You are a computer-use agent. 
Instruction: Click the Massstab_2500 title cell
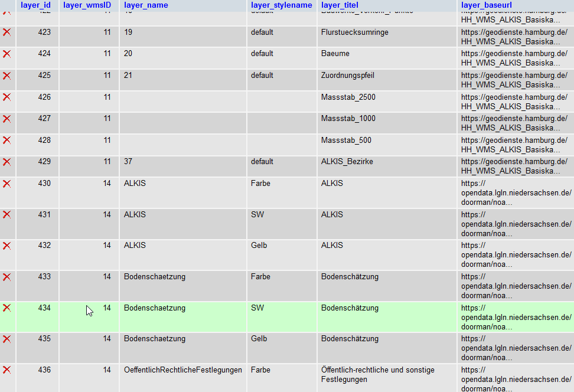[348, 97]
